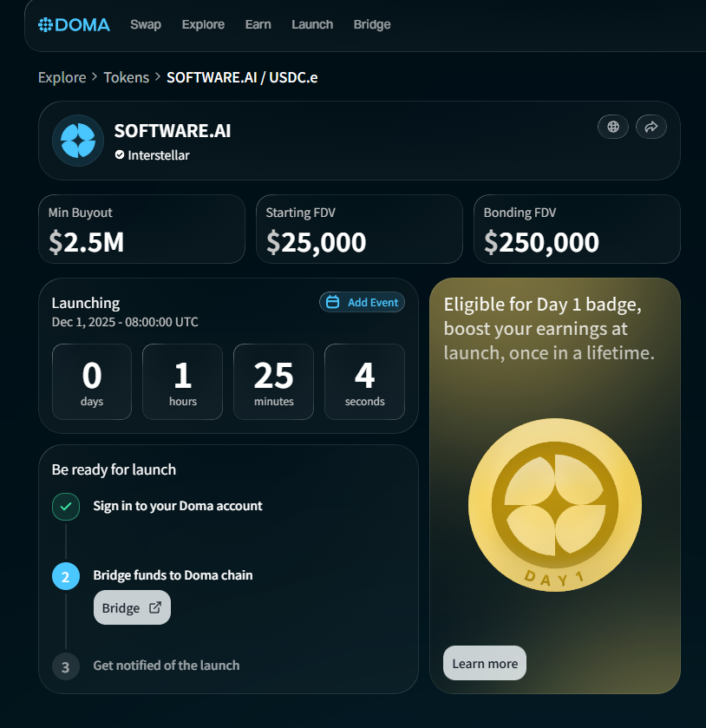Viewport: 706px width, 728px height.
Task: Click the launch date Dec 1, 2025 text
Action: pos(125,322)
